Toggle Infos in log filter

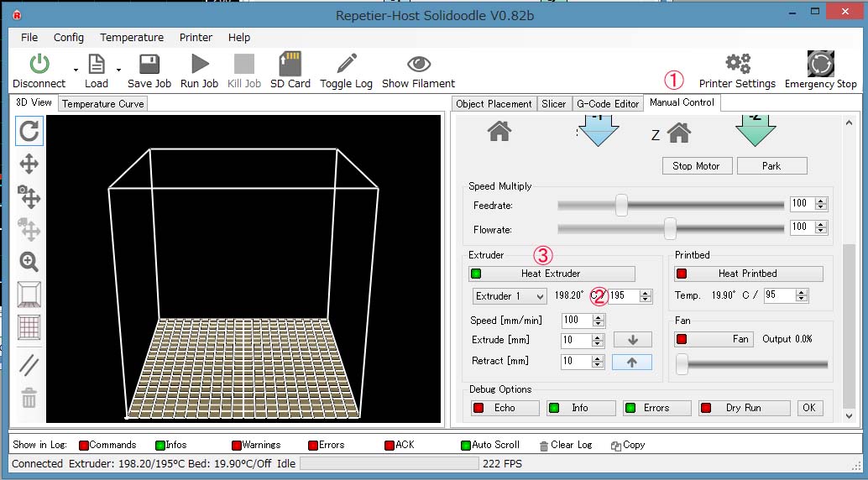(x=171, y=445)
